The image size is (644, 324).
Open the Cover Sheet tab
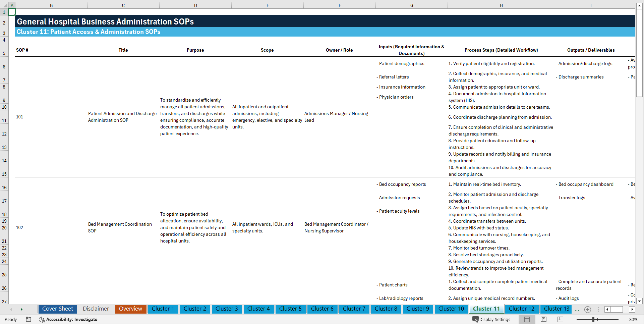57,309
